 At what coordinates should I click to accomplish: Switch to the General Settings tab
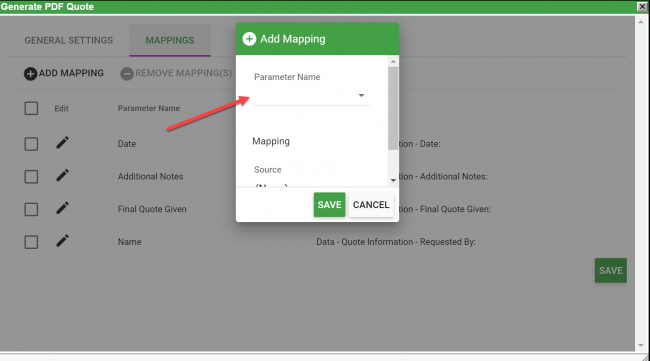[68, 40]
